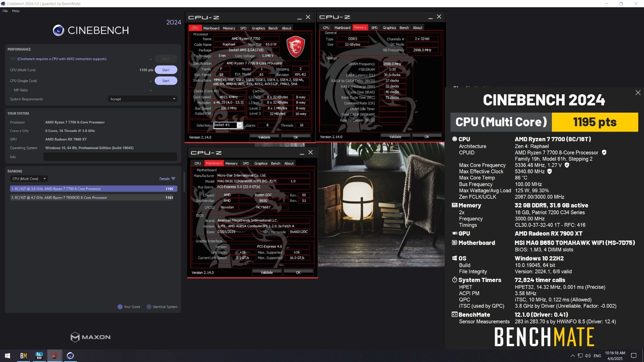Click the '86 °C' Max Core Temp value
Viewport: 644px width, 362px height.
521,178
